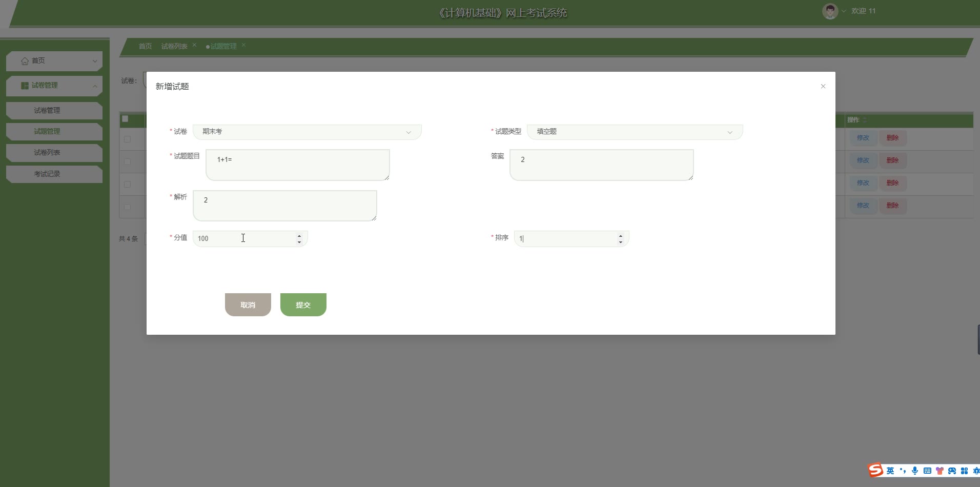The height and width of the screenshot is (487, 980).
Task: Click 修改 in the first table row
Action: tap(863, 138)
